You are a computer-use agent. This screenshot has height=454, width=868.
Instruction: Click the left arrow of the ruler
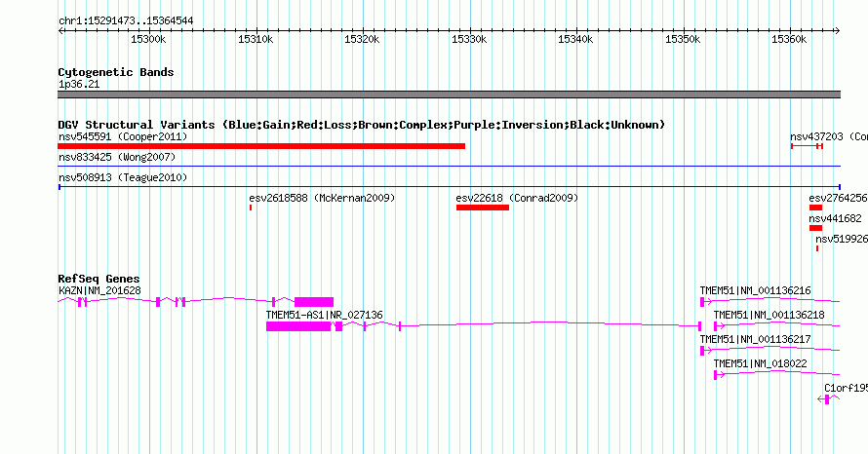(x=60, y=31)
